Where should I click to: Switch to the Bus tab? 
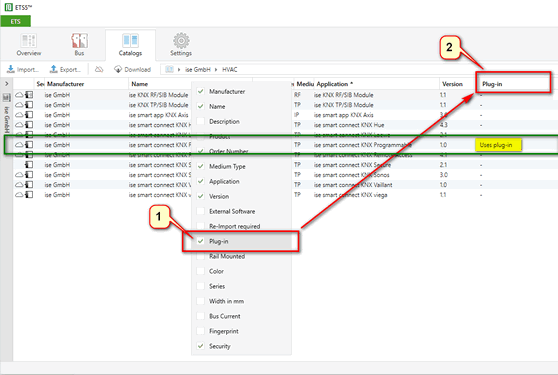coord(79,45)
